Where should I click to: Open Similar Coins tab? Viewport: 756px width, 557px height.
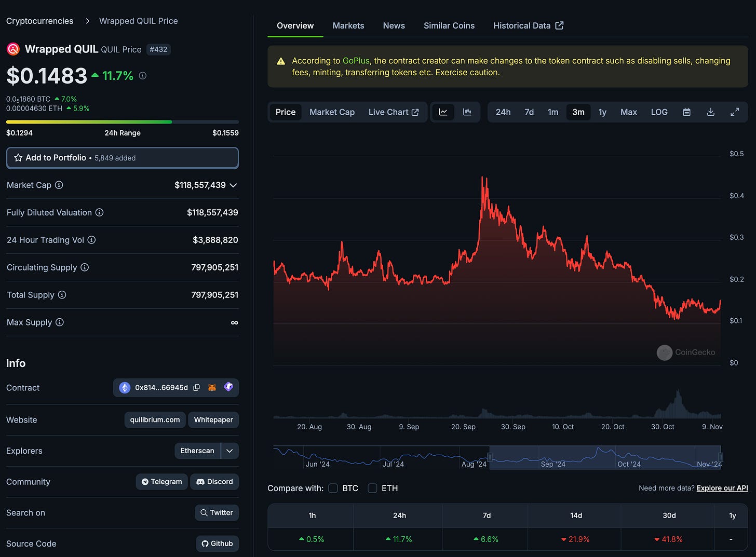click(x=449, y=25)
